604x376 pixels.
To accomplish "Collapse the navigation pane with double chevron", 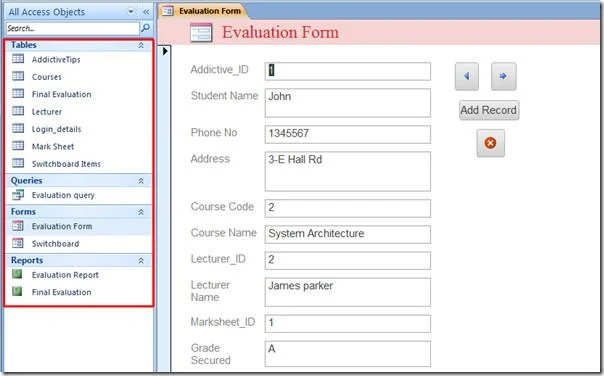I will click(146, 12).
